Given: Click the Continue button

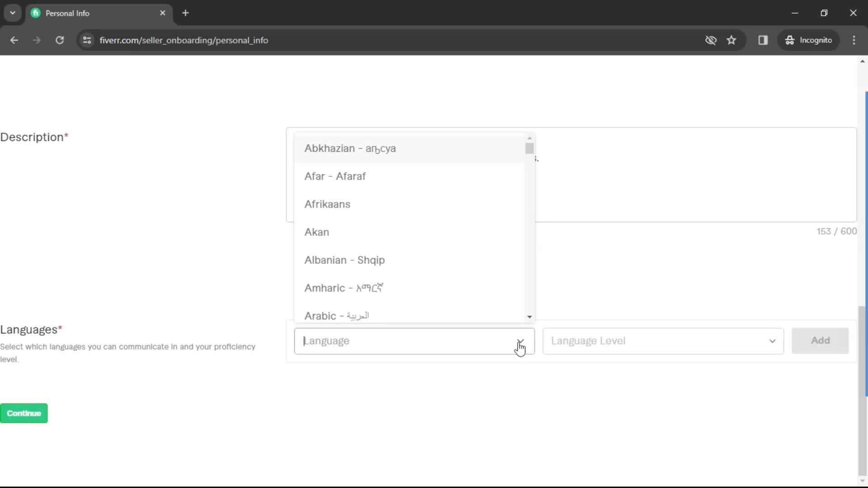Looking at the screenshot, I should tap(24, 413).
